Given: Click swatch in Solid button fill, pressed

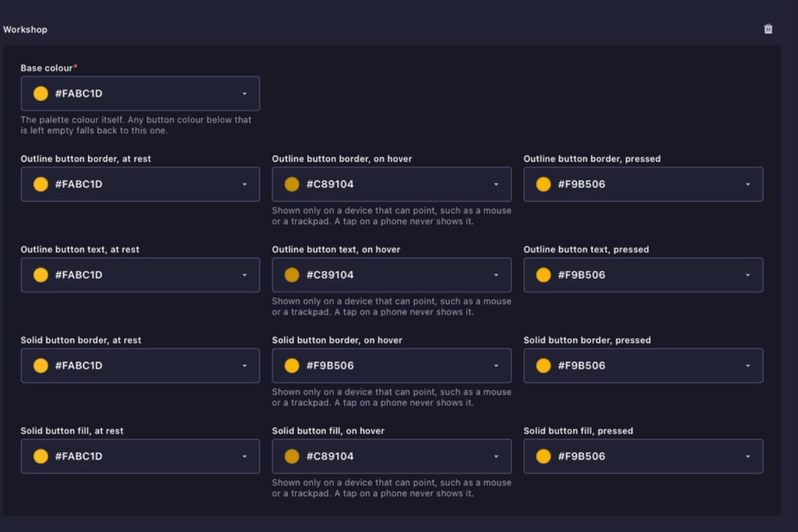Looking at the screenshot, I should coord(543,456).
